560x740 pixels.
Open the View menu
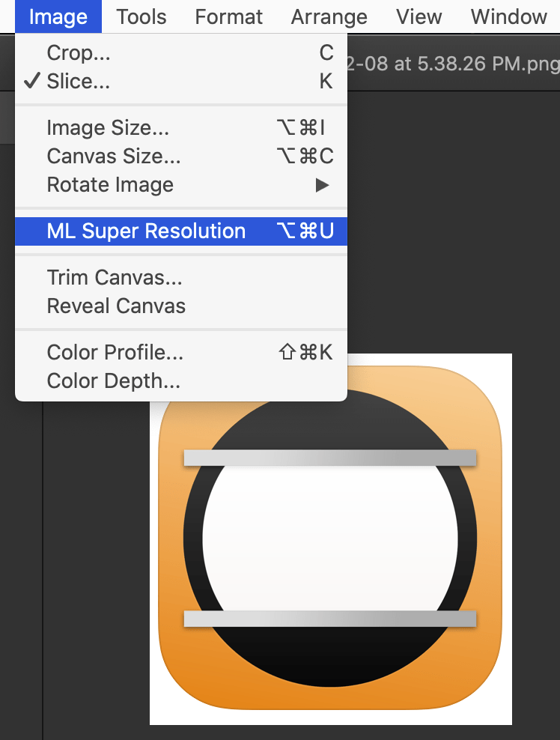point(419,17)
